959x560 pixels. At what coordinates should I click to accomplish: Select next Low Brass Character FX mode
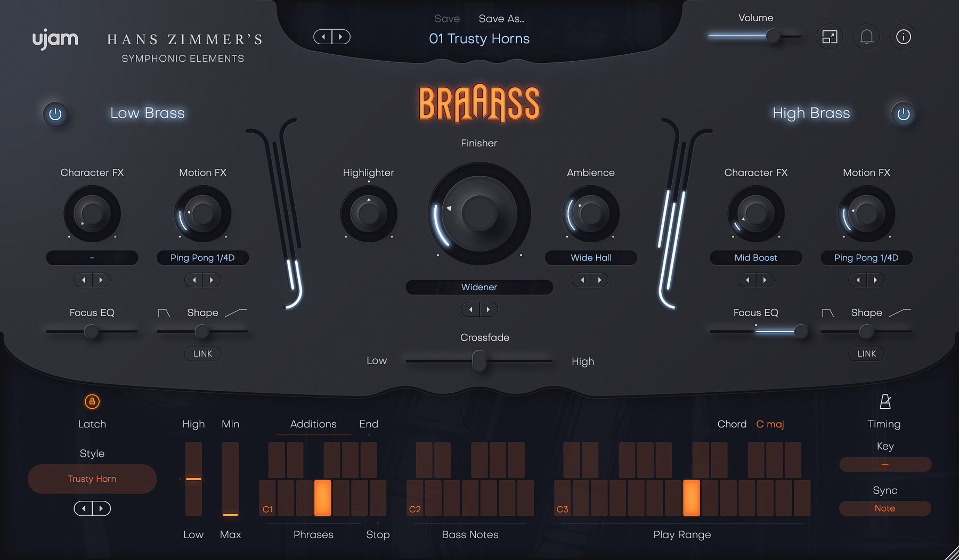[x=101, y=280]
